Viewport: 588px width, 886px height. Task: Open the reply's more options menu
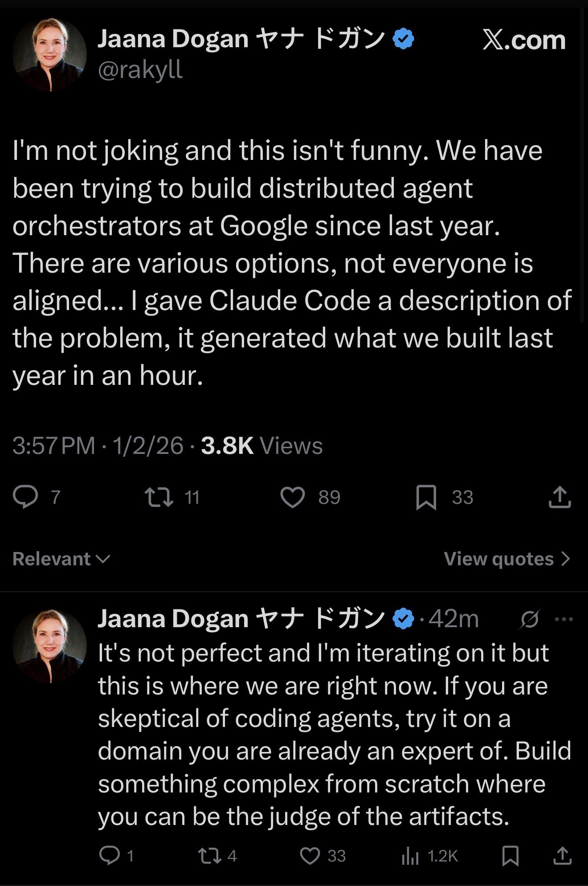point(564,619)
